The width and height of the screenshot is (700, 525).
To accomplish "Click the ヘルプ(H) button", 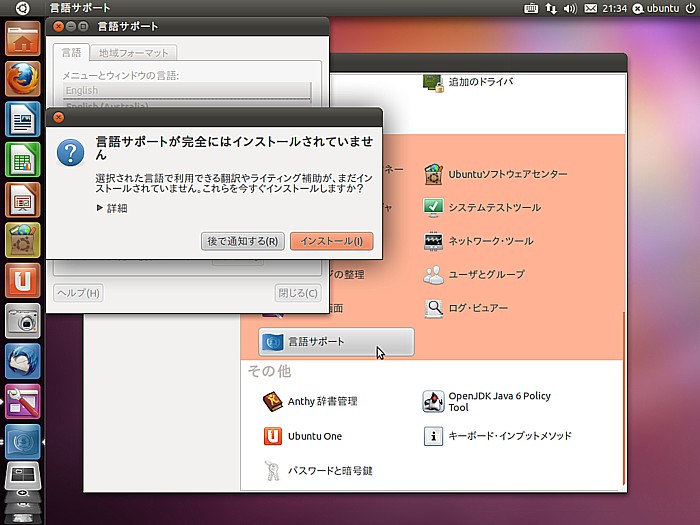I will click(x=79, y=293).
